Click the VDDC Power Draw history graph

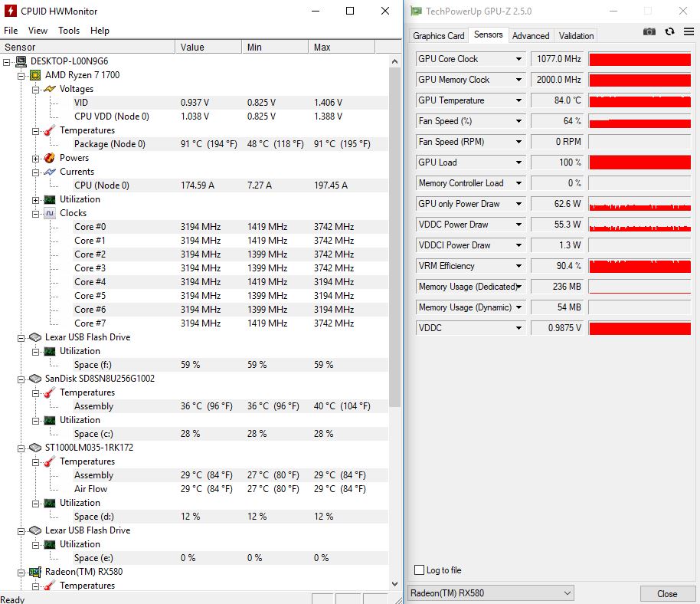(639, 225)
